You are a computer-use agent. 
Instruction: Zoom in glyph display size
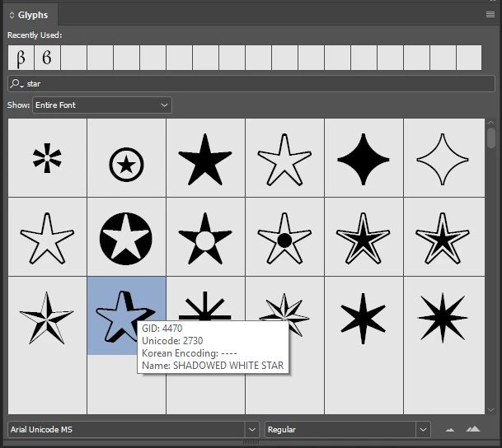coord(473,429)
